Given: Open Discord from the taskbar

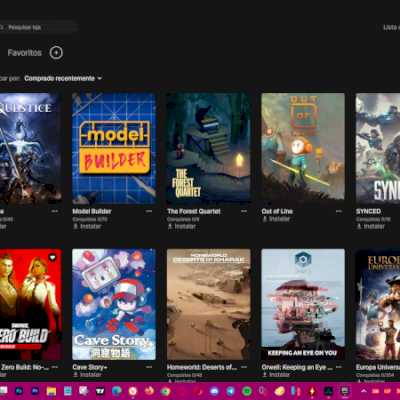Looking at the screenshot, I should pos(214,391).
